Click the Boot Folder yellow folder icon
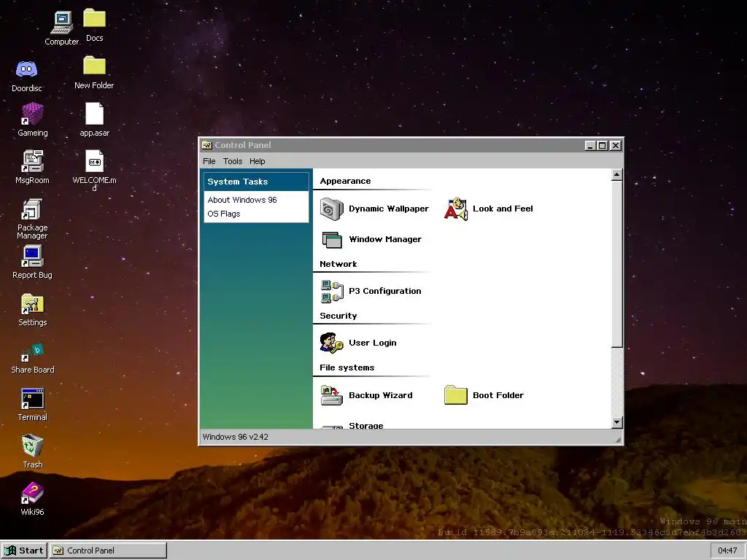 pos(455,395)
